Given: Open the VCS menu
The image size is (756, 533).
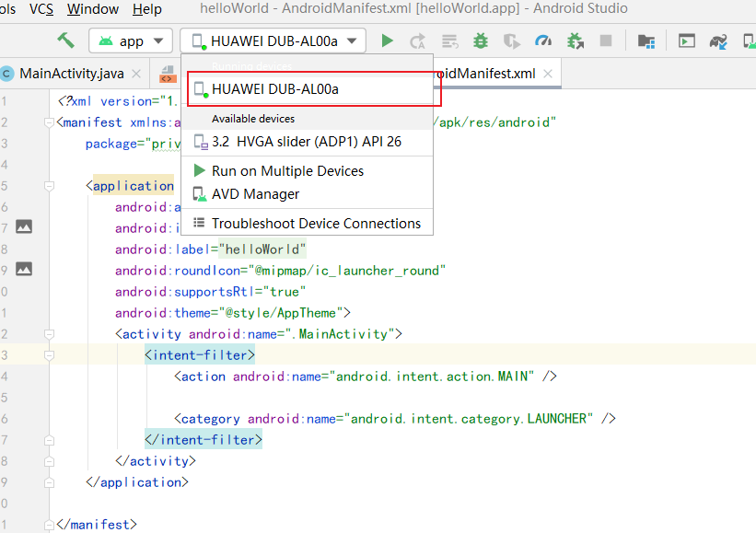Looking at the screenshot, I should point(41,8).
